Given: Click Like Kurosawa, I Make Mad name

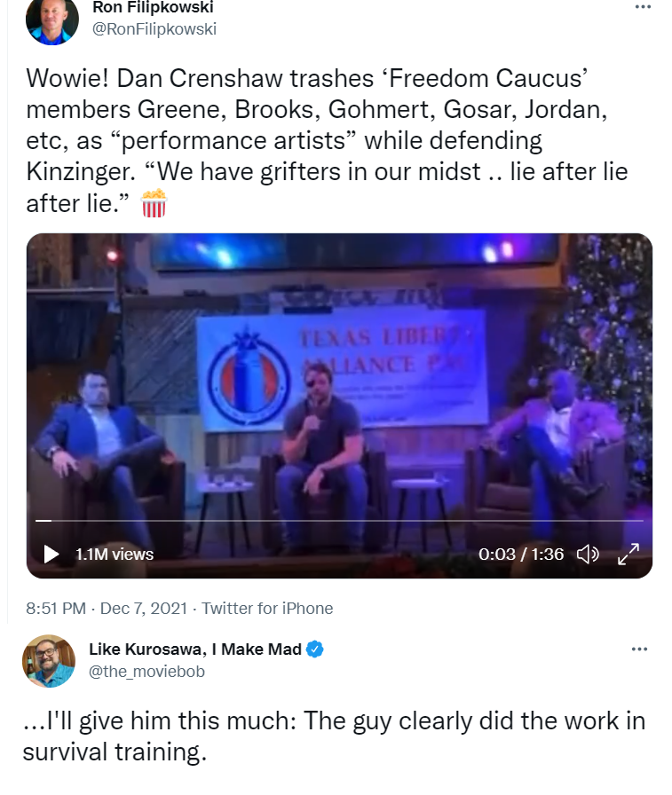Looking at the screenshot, I should [x=195, y=649].
